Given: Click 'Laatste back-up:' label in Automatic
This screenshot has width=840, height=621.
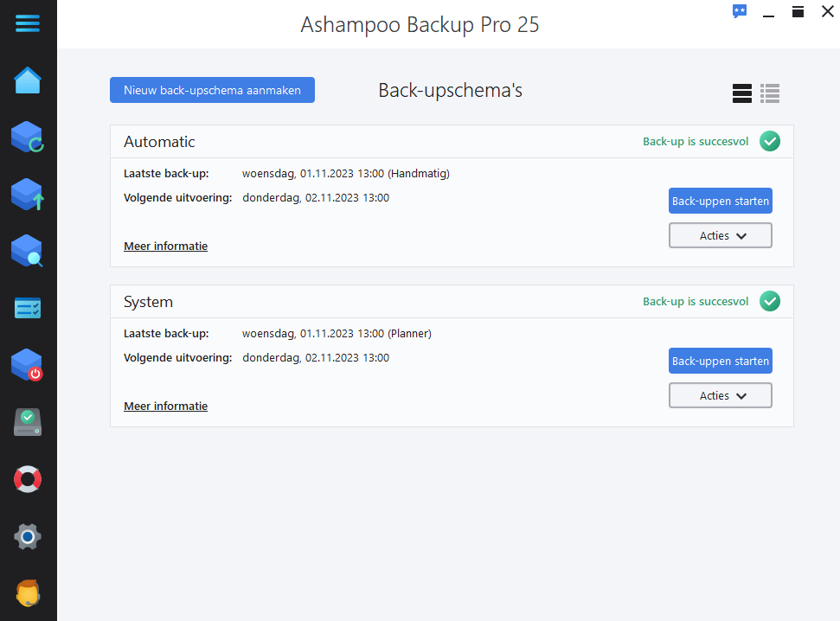Looking at the screenshot, I should tap(166, 174).
